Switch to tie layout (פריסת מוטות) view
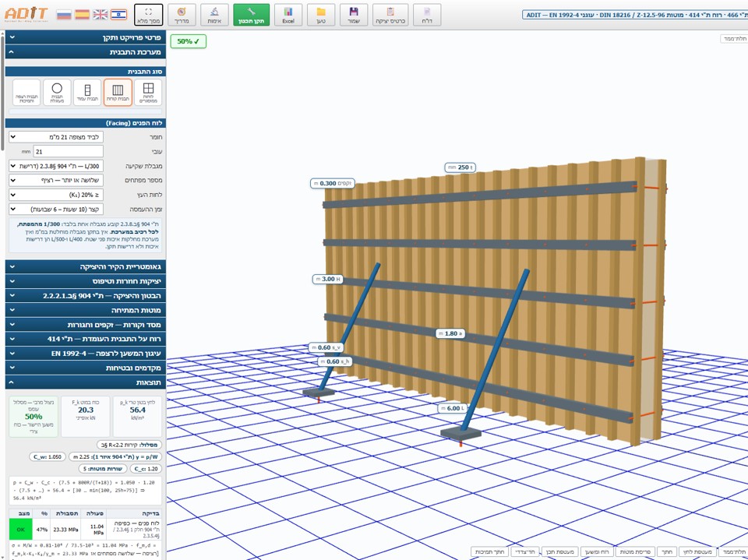This screenshot has width=748, height=560. tap(635, 551)
